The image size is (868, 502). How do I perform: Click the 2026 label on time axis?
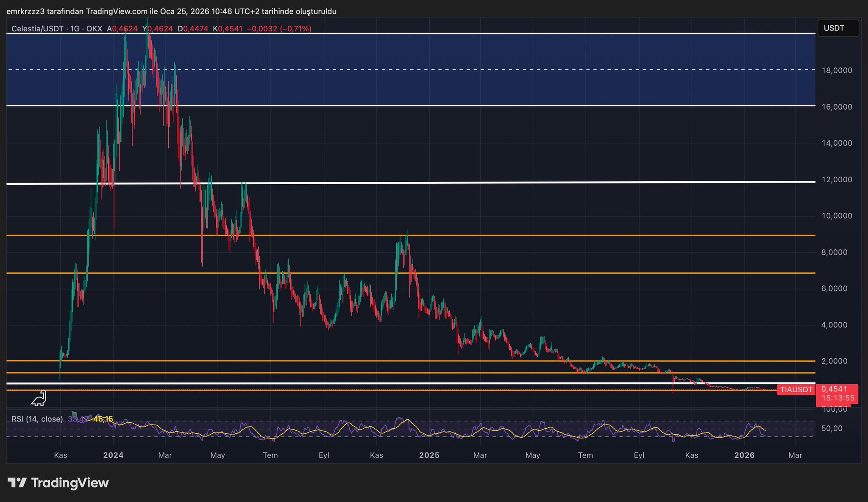pyautogui.click(x=744, y=455)
